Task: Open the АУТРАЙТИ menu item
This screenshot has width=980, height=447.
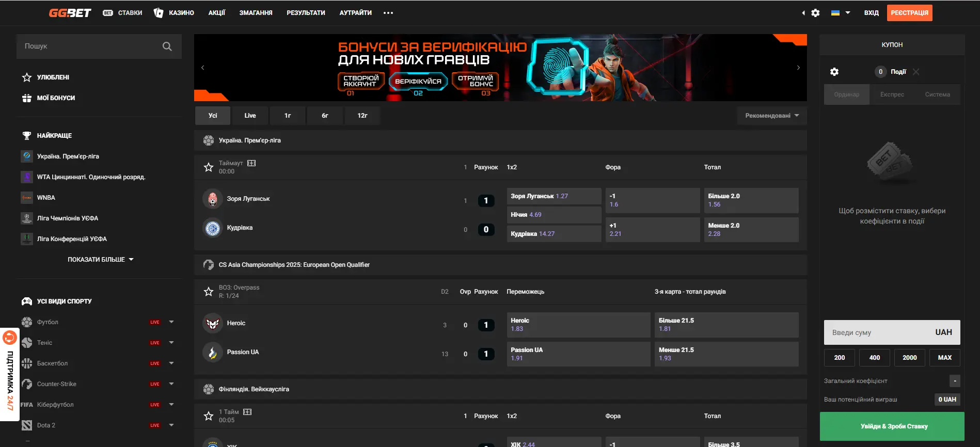Action: tap(355, 13)
